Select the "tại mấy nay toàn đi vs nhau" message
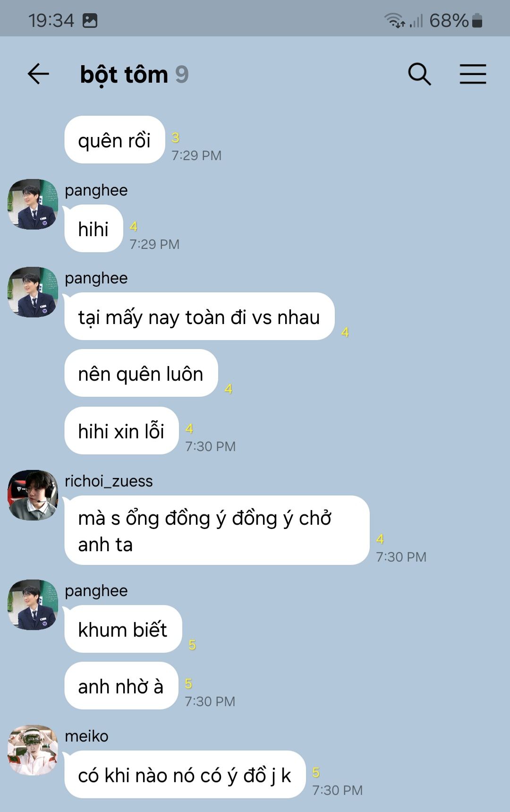510x812 pixels. pos(199,316)
